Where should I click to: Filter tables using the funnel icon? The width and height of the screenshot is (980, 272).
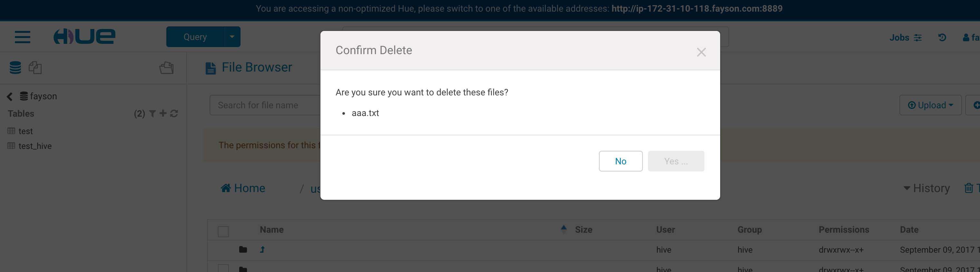click(x=152, y=113)
